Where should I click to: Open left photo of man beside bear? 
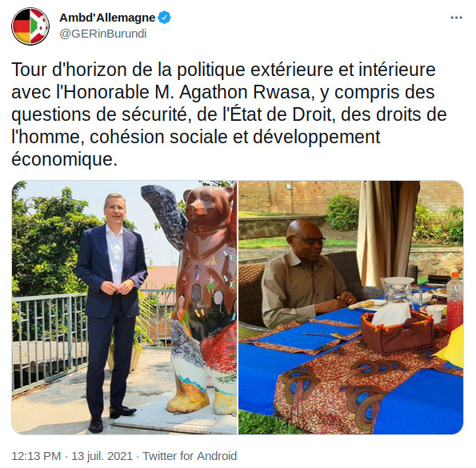click(124, 307)
